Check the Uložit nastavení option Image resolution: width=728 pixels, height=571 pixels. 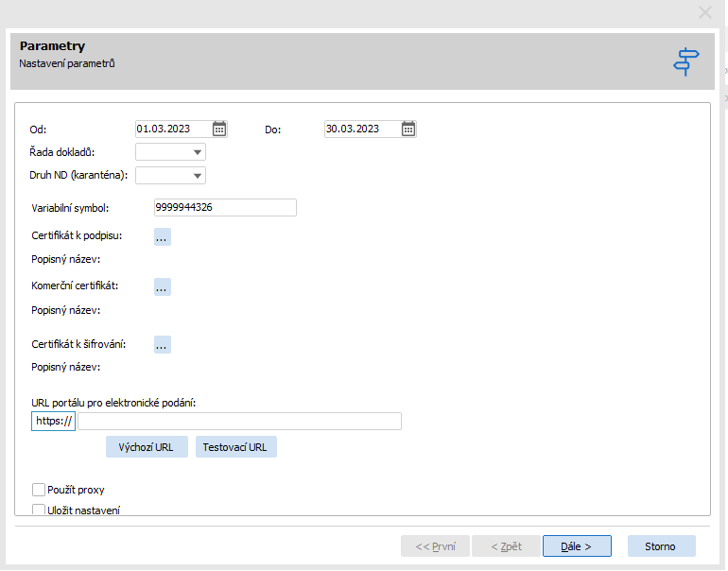pos(39,510)
